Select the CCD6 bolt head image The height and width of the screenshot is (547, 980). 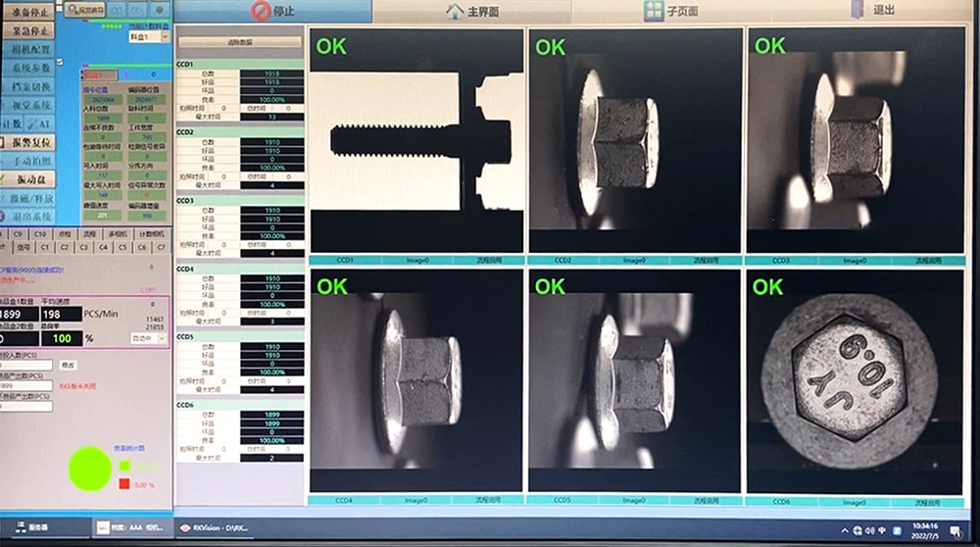tap(854, 381)
